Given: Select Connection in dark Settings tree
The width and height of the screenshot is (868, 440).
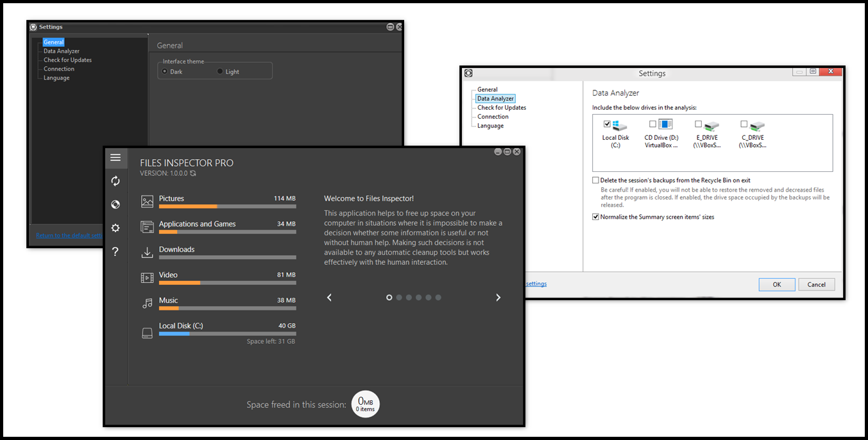Looking at the screenshot, I should 59,69.
